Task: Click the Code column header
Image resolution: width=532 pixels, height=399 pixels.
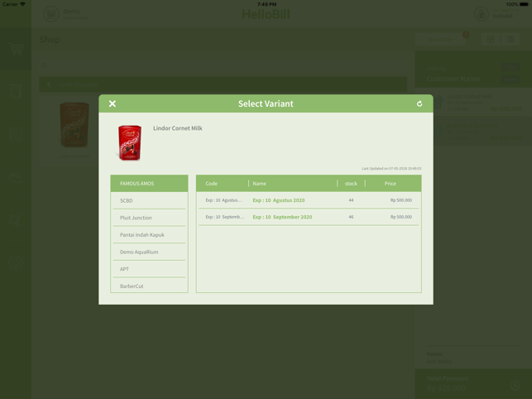Action: point(211,184)
